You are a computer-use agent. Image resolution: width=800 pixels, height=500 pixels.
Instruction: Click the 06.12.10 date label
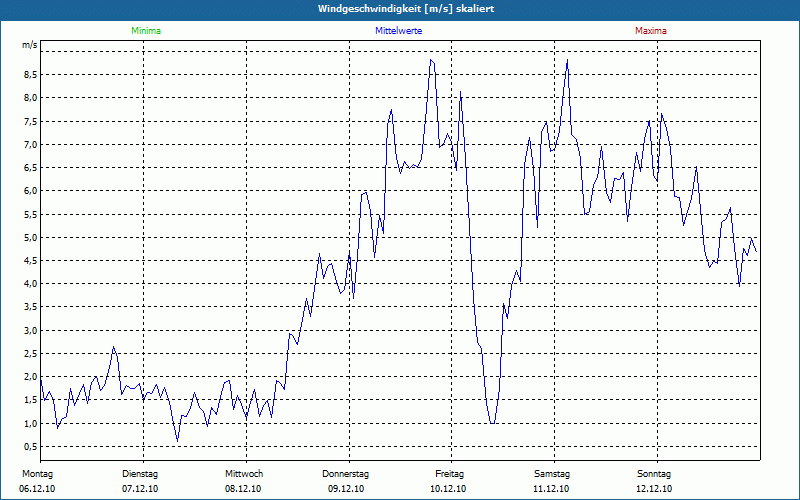pos(37,489)
